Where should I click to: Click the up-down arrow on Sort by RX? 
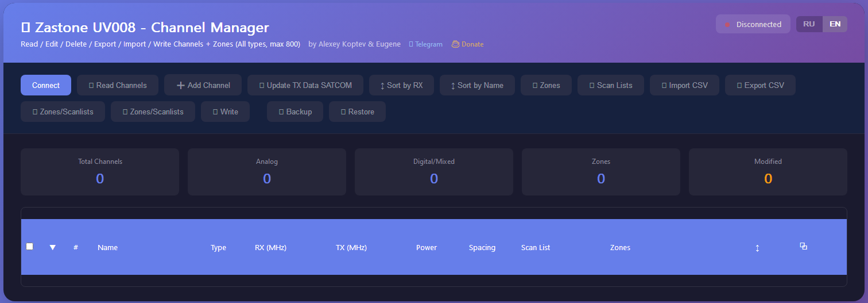coord(382,86)
